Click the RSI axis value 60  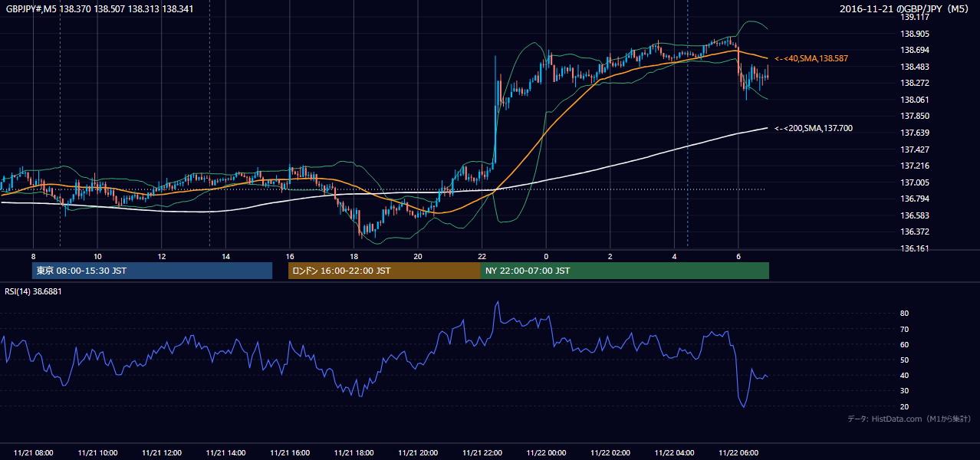click(904, 344)
